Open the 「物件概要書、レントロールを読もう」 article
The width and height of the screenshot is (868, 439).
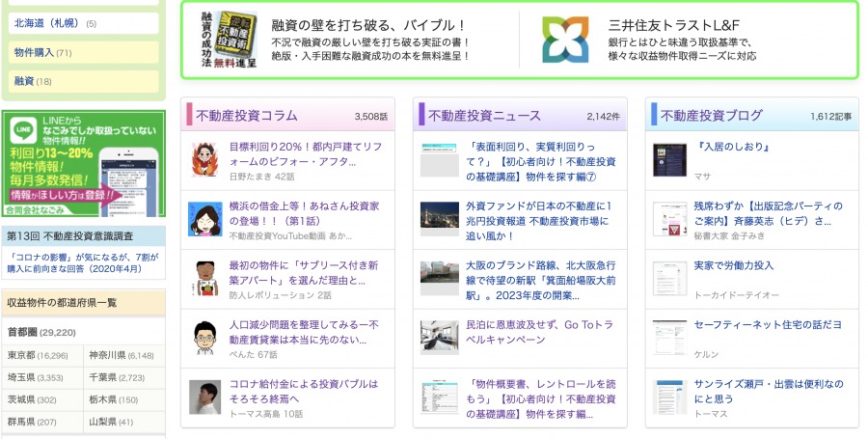(541, 399)
